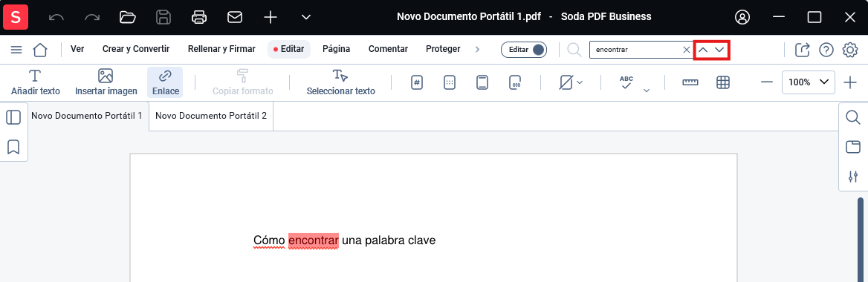Toggle the Editar mode switch
The height and width of the screenshot is (282, 868).
click(524, 49)
